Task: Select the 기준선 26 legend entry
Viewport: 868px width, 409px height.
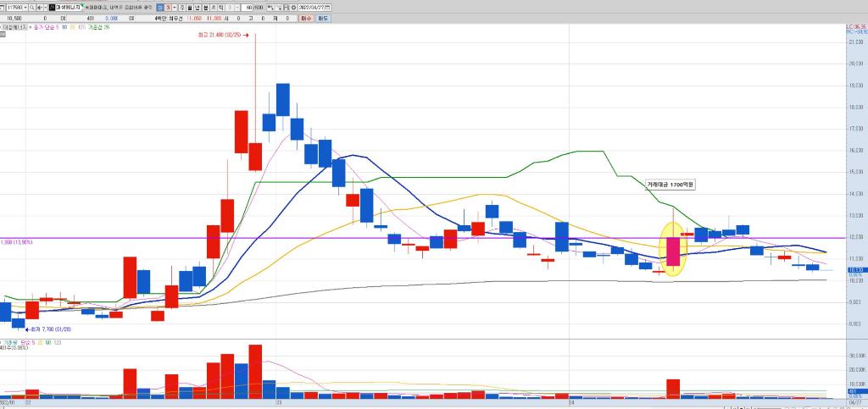Action: click(99, 27)
